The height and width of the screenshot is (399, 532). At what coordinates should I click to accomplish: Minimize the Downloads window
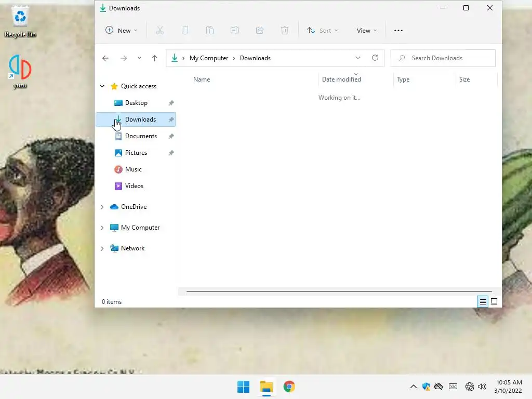click(443, 8)
